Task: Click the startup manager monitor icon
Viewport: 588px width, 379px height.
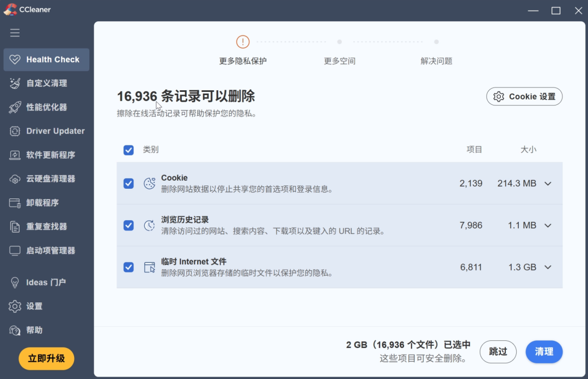Action: (x=15, y=251)
